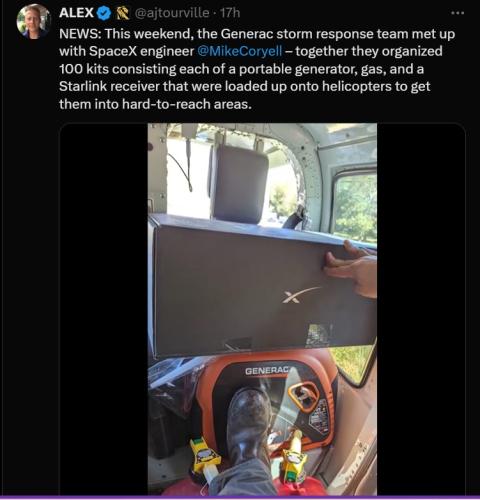Click the GENERAC label on generator
480x500 pixels.
click(267, 370)
